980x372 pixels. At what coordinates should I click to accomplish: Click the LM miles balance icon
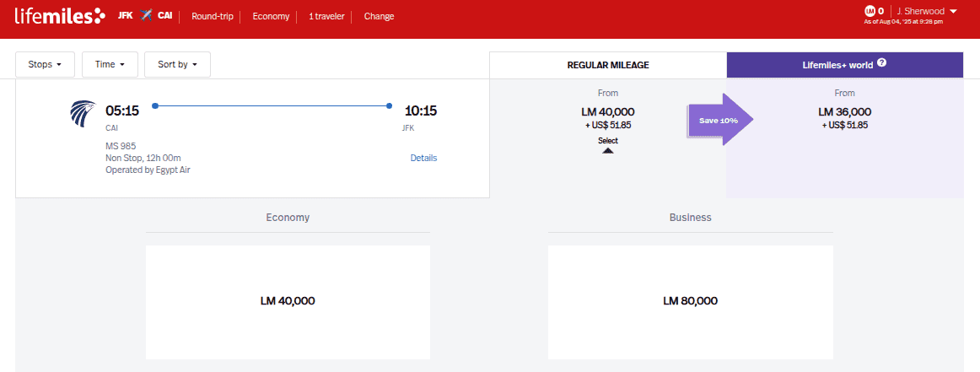[x=870, y=11]
